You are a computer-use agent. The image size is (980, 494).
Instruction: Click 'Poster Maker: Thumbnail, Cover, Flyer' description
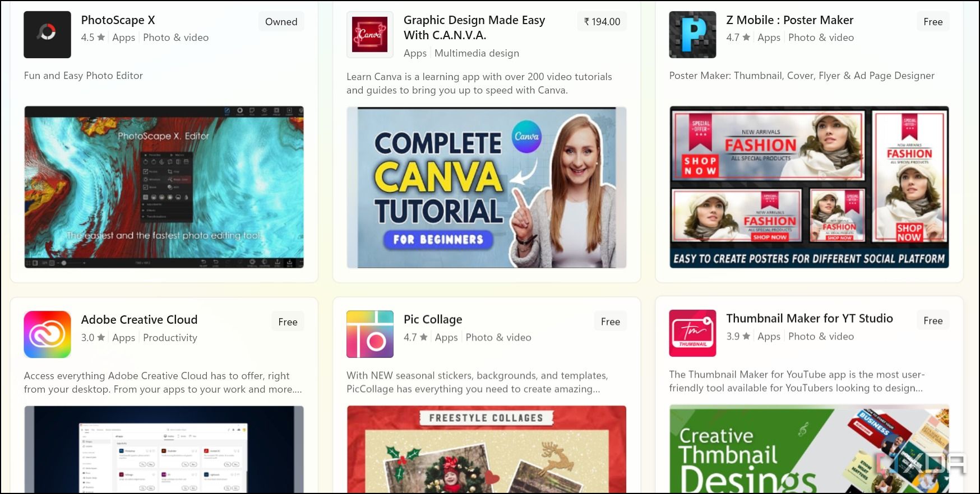coord(802,76)
